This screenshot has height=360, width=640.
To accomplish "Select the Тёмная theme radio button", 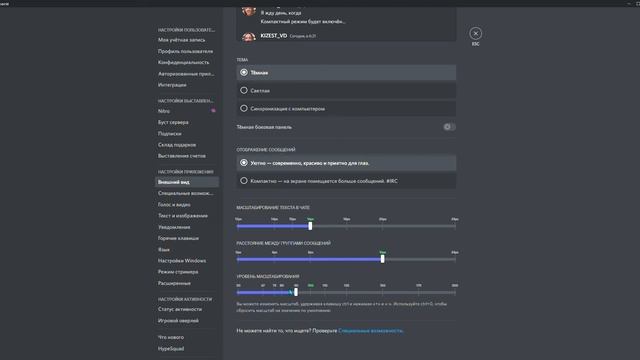I will pyautogui.click(x=244, y=72).
